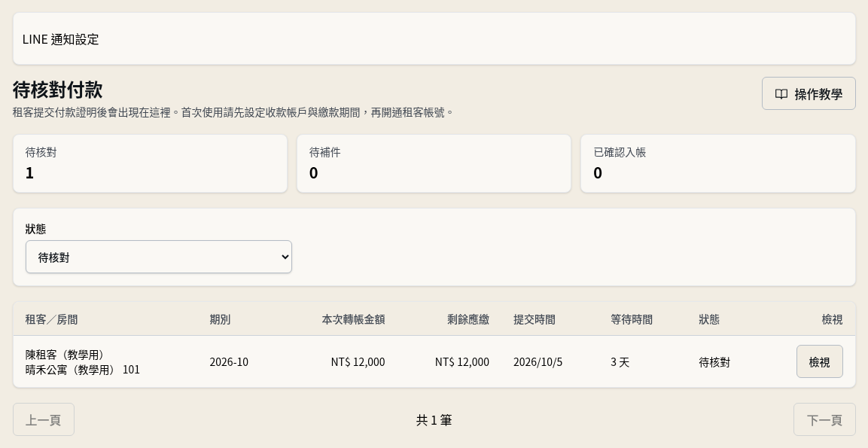
Task: Open the LINE 通知設定 section
Action: pyautogui.click(x=434, y=38)
